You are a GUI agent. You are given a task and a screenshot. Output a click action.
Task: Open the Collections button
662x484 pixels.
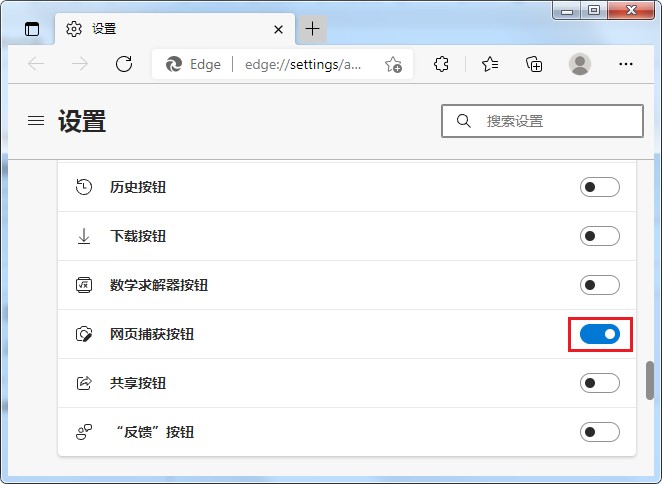click(534, 64)
